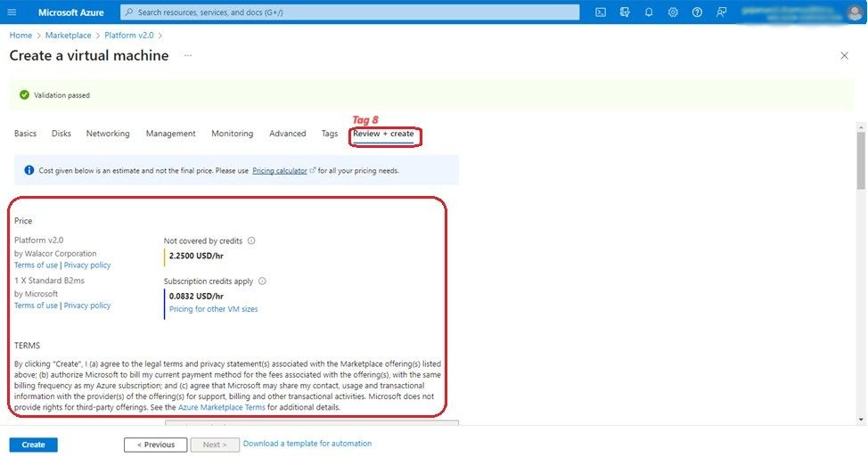Viewport: 868px width, 465px height.
Task: Open the Feedback icon
Action: coord(721,12)
